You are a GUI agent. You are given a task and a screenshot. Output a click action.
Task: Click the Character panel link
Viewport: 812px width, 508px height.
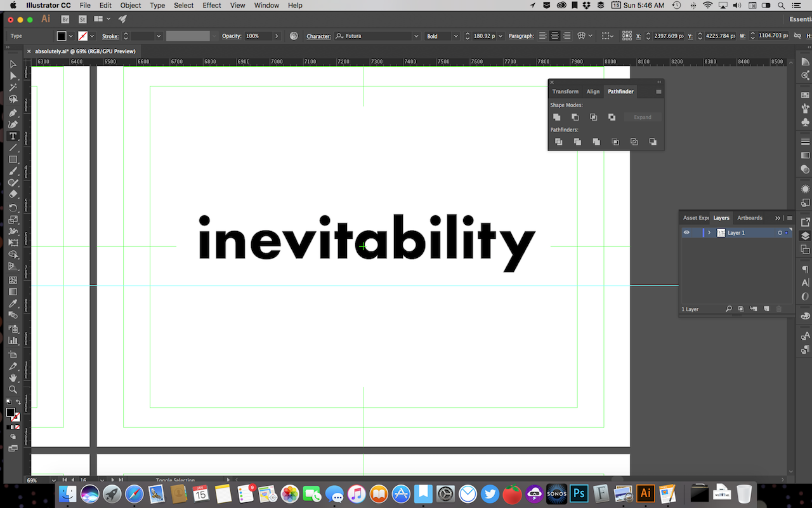coord(318,36)
